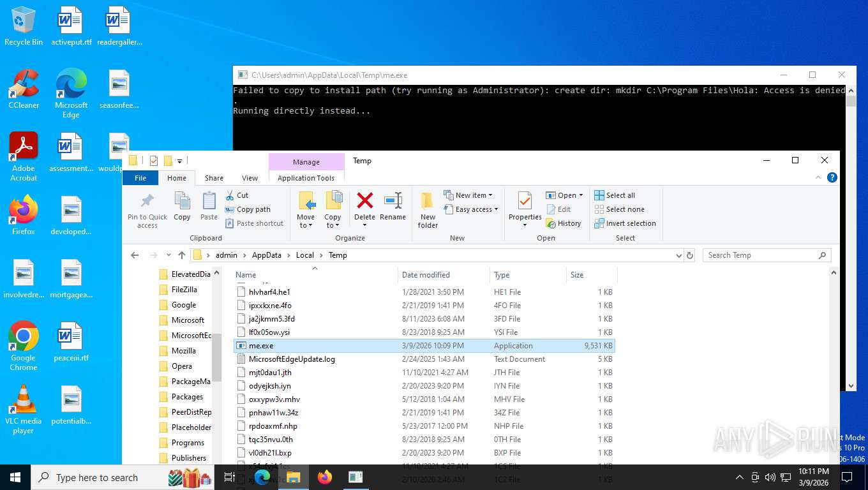Click the taskbar search box

(123, 477)
